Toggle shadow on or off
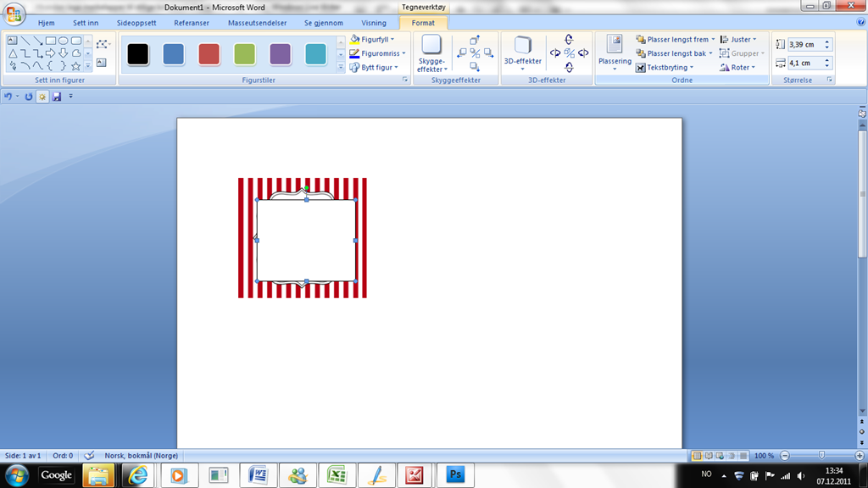868x488 pixels. click(x=475, y=53)
